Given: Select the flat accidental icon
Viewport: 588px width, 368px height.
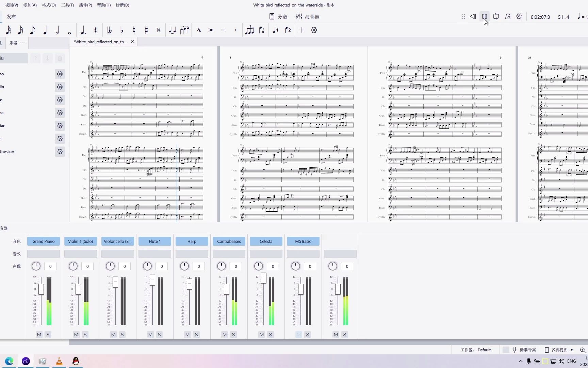Looking at the screenshot, I should pyautogui.click(x=121, y=30).
